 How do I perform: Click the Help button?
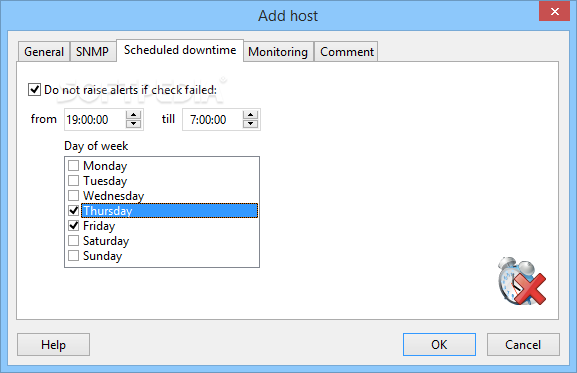pos(53,345)
